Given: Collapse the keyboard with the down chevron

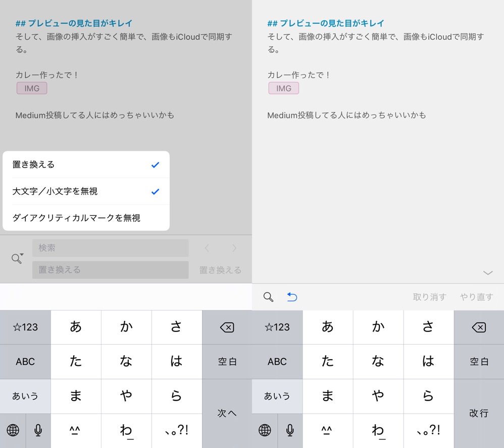Looking at the screenshot, I should (487, 273).
